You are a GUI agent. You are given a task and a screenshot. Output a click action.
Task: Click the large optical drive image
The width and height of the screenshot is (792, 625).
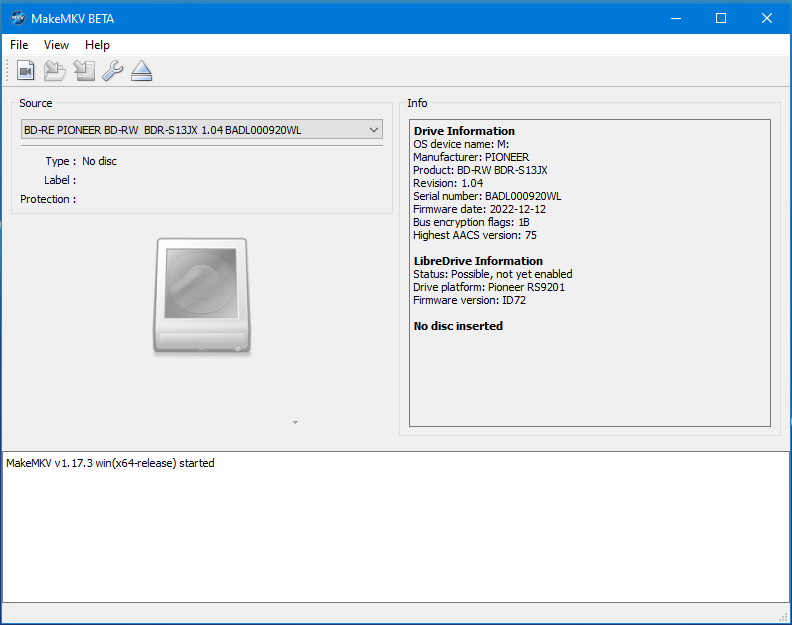point(202,296)
